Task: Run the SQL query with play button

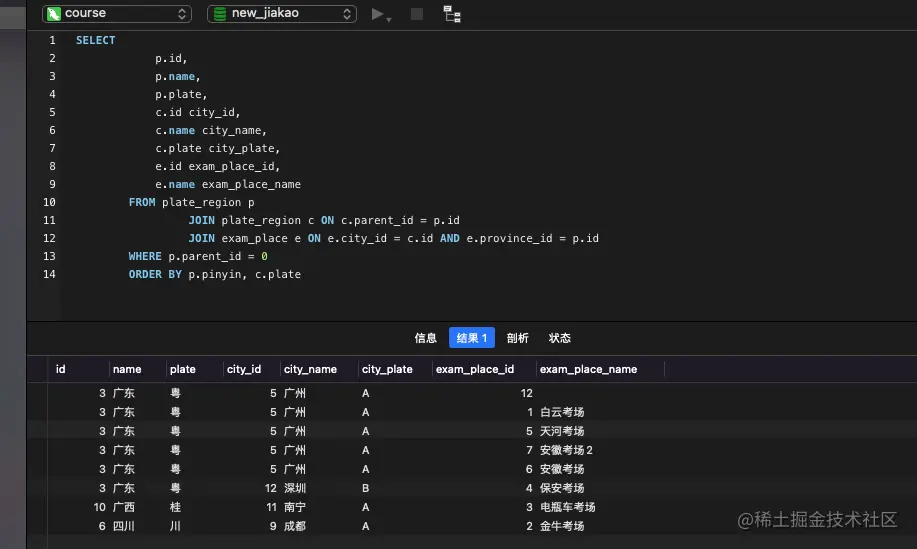Action: 377,14
